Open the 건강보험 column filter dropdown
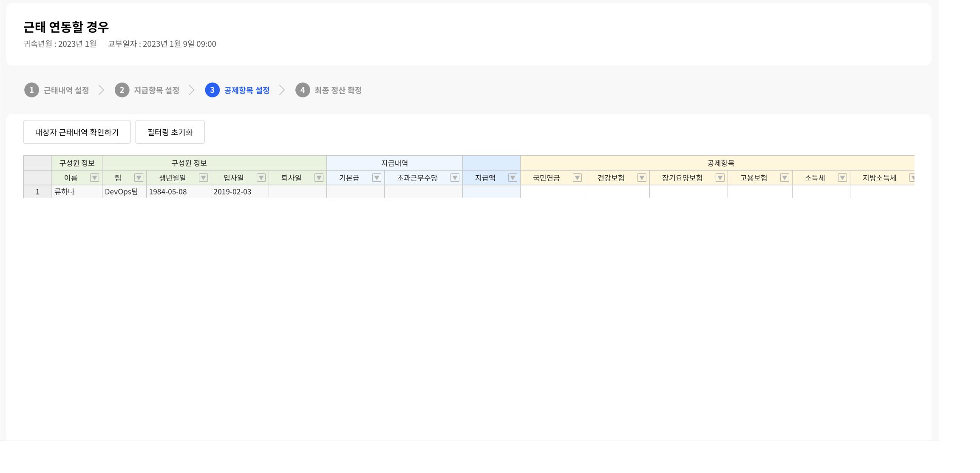The image size is (980, 473). (642, 178)
